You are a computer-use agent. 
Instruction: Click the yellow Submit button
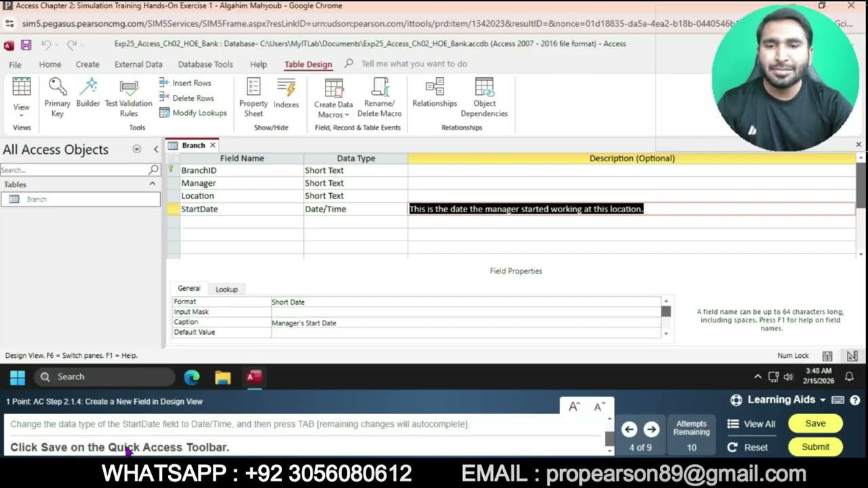click(x=815, y=447)
